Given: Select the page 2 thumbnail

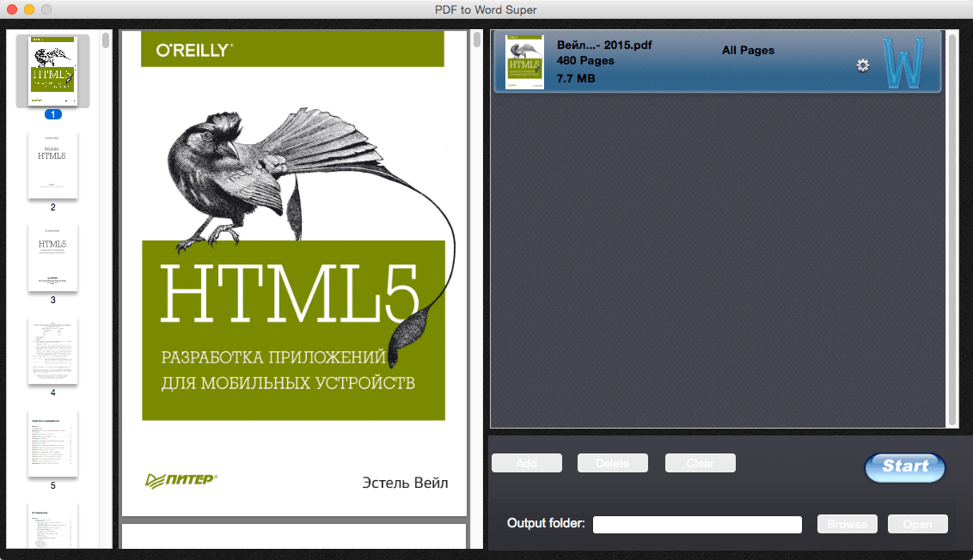Looking at the screenshot, I should tap(52, 164).
